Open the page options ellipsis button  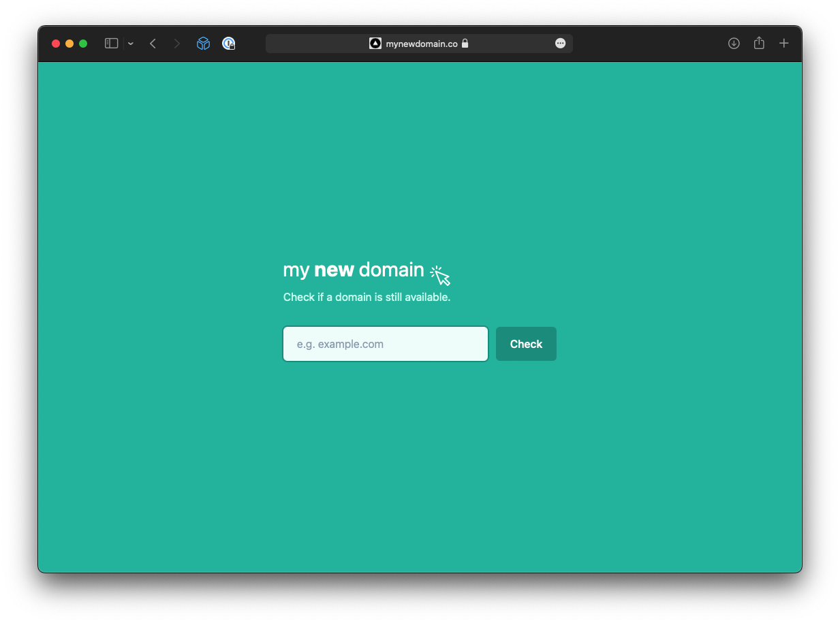[560, 44]
